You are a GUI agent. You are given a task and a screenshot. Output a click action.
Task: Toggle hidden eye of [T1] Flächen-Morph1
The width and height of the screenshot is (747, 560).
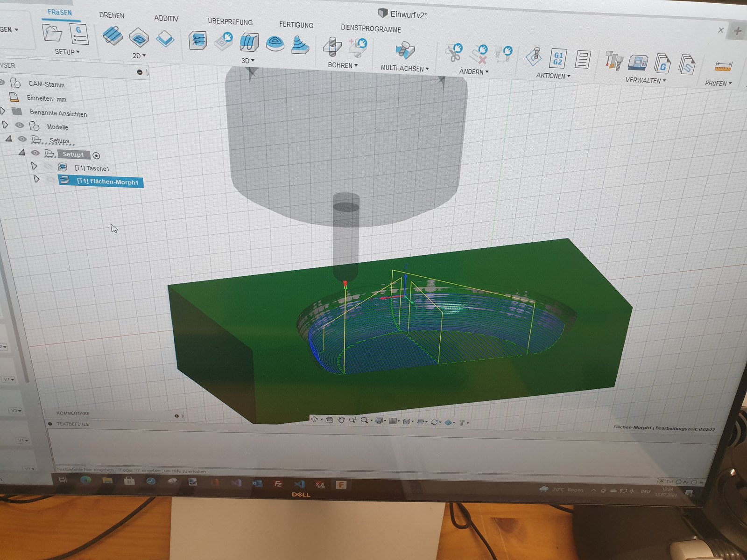[x=50, y=180]
